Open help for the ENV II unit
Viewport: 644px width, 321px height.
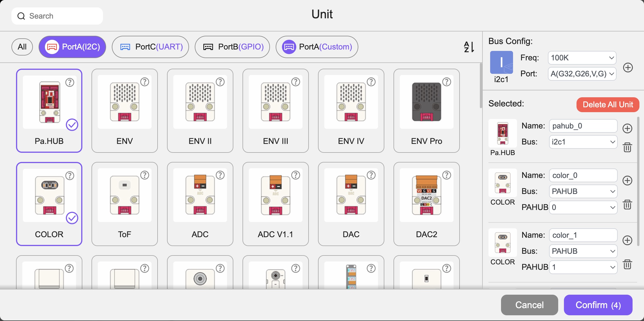pyautogui.click(x=220, y=82)
